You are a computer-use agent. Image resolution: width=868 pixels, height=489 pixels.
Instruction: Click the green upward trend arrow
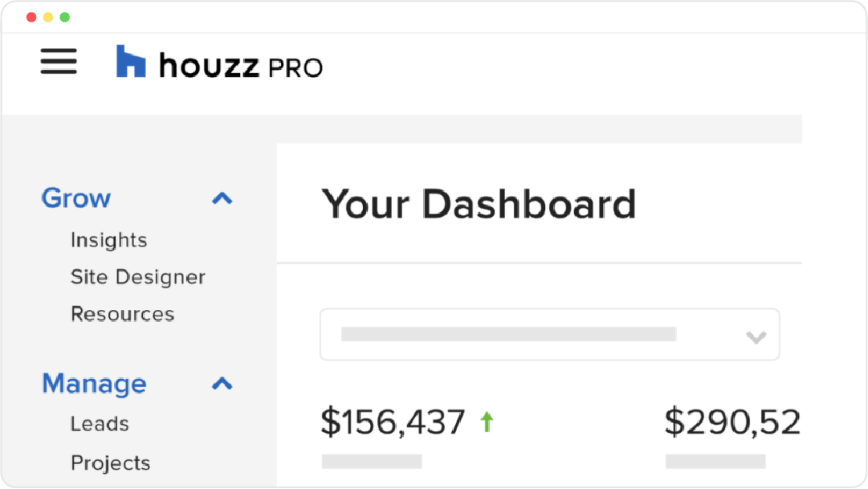487,421
